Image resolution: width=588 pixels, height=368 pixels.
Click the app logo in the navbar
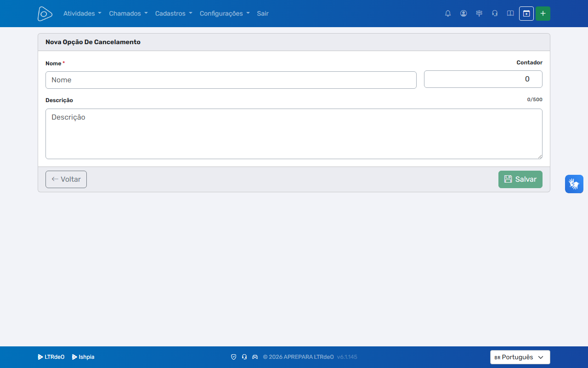click(x=45, y=14)
